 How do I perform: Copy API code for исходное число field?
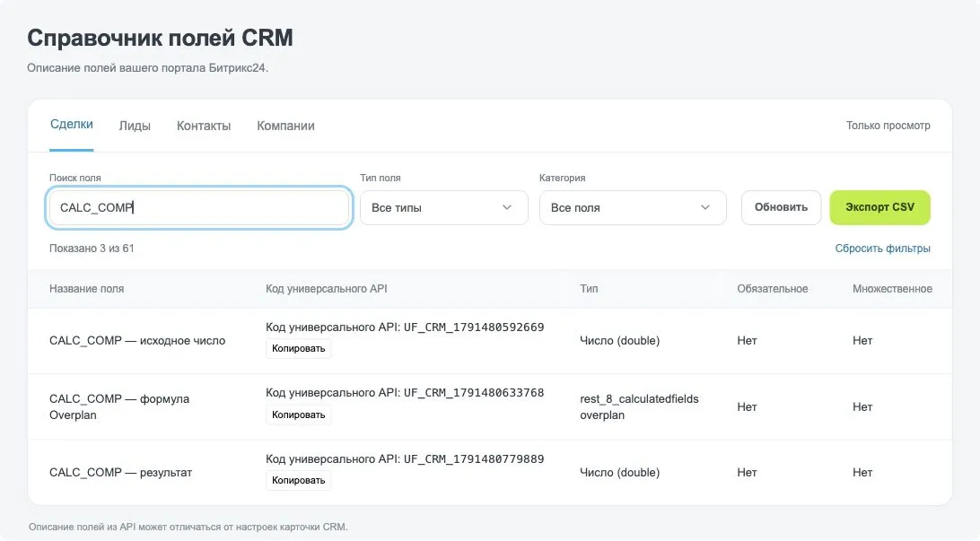298,349
